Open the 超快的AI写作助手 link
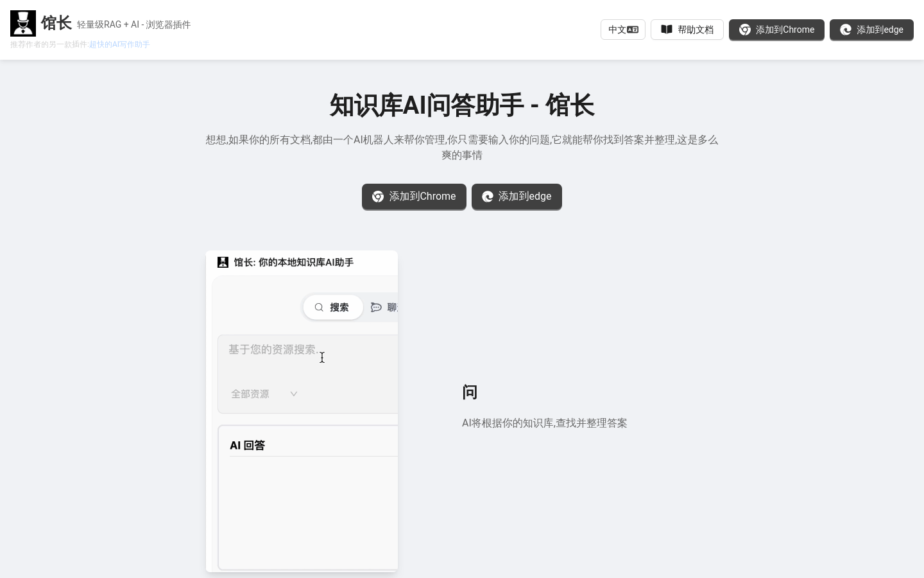The height and width of the screenshot is (578, 924). [x=119, y=44]
